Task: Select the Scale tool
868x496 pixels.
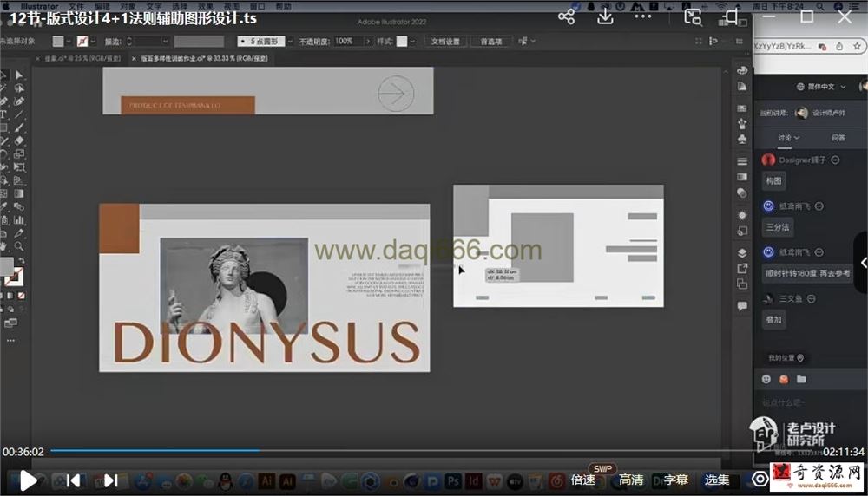Action: (x=19, y=154)
